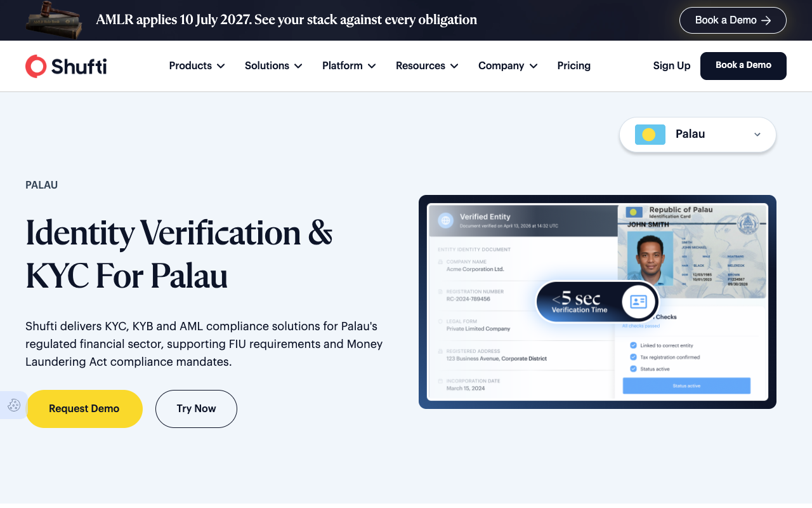This screenshot has height=508, width=812.
Task: Open the cookie settings icon
Action: (14, 405)
